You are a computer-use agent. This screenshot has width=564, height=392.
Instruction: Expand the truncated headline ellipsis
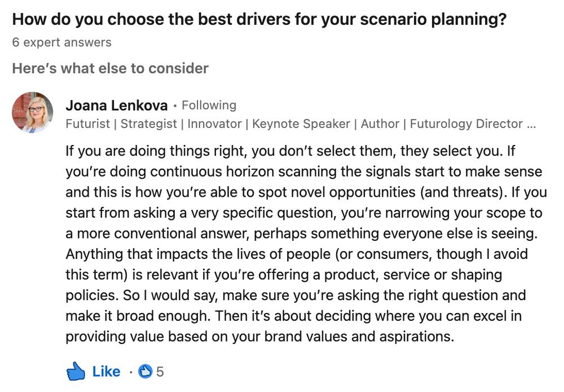(x=531, y=124)
